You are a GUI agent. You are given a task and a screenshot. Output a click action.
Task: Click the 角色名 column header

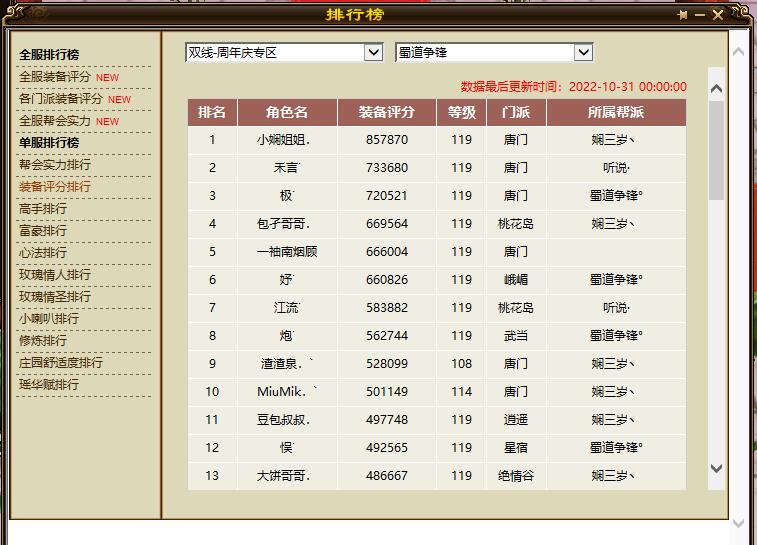(287, 112)
